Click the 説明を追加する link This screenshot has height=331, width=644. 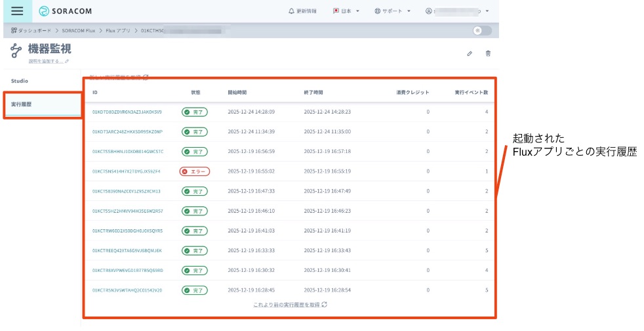point(48,62)
